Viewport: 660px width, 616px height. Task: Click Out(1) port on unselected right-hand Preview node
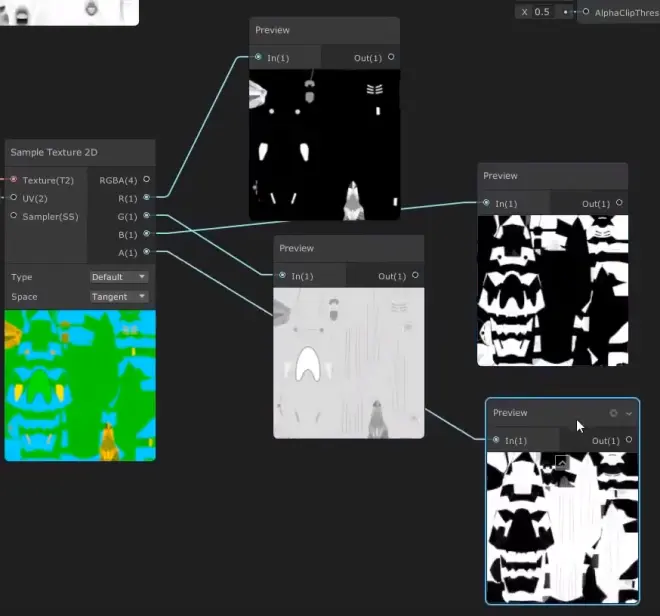pos(619,203)
